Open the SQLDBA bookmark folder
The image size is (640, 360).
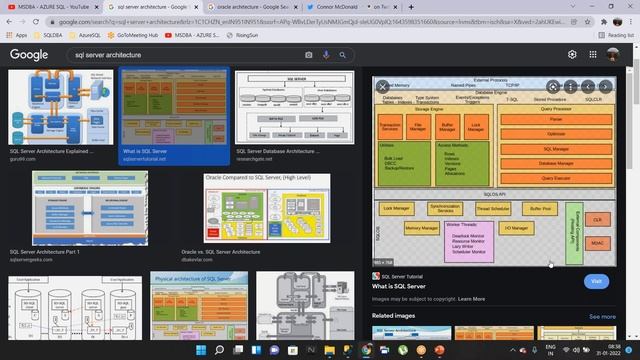(49, 36)
